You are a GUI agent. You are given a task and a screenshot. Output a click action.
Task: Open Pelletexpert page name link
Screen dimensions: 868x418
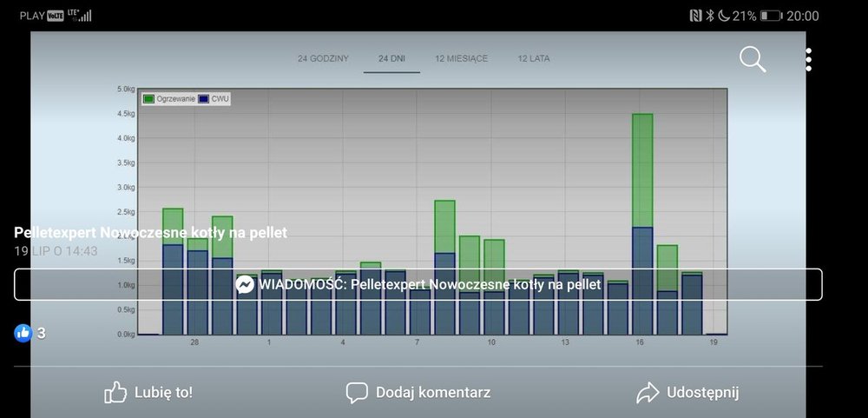150,232
